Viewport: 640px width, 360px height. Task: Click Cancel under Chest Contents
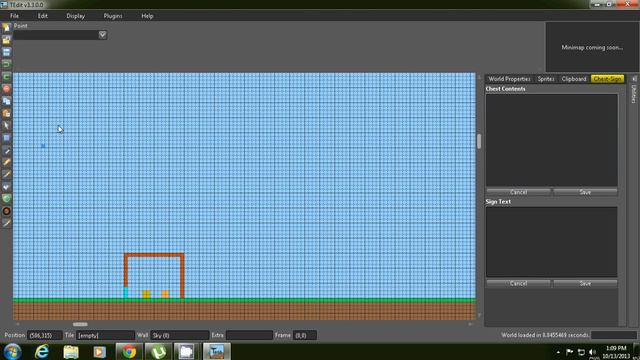pyautogui.click(x=518, y=192)
